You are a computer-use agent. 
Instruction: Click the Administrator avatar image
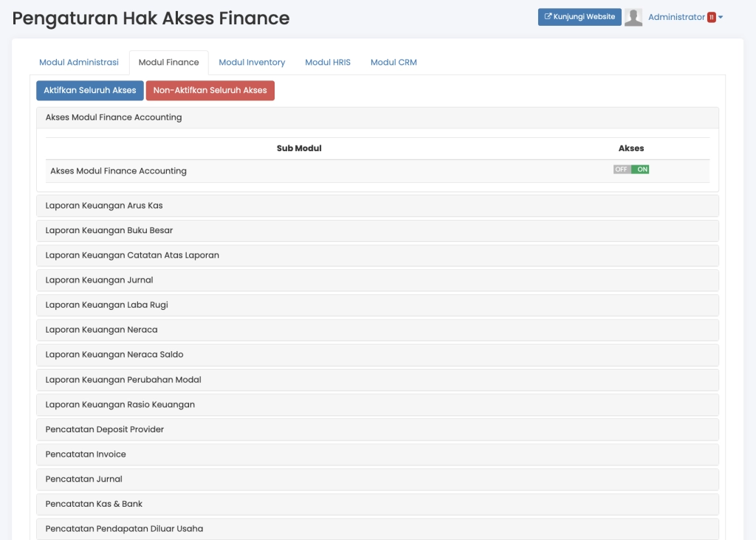coord(633,18)
